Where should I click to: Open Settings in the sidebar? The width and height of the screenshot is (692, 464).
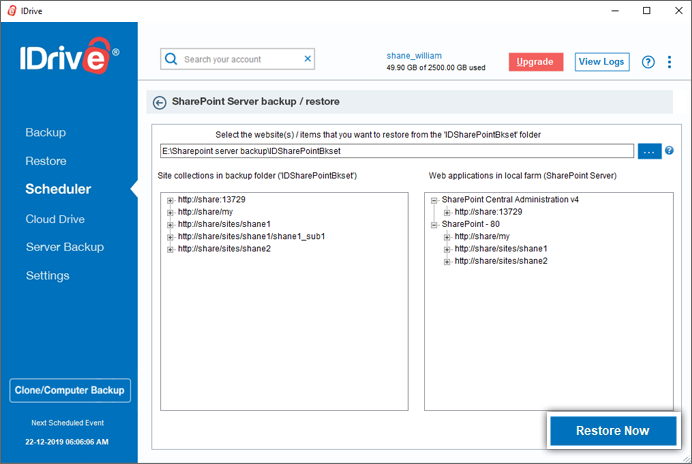[48, 276]
